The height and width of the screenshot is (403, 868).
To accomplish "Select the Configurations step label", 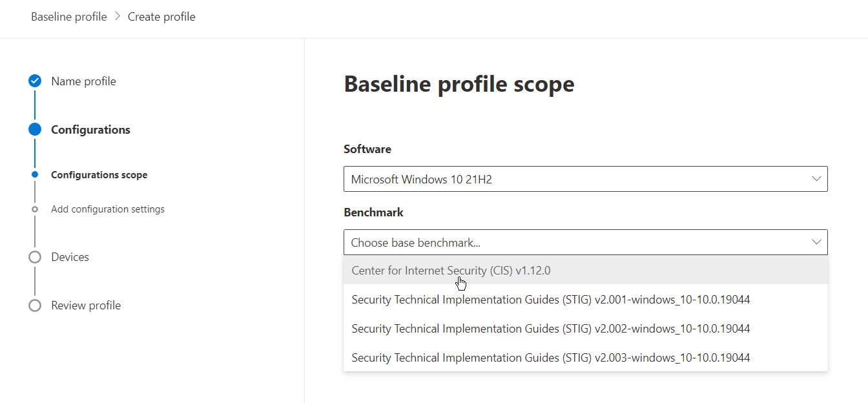I will pos(90,130).
